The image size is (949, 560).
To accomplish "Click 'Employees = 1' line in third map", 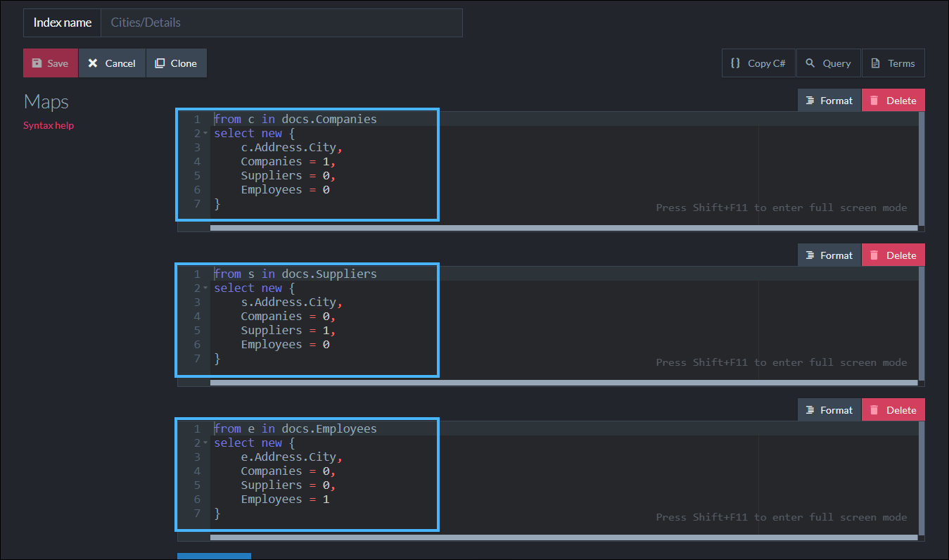I will pyautogui.click(x=285, y=499).
